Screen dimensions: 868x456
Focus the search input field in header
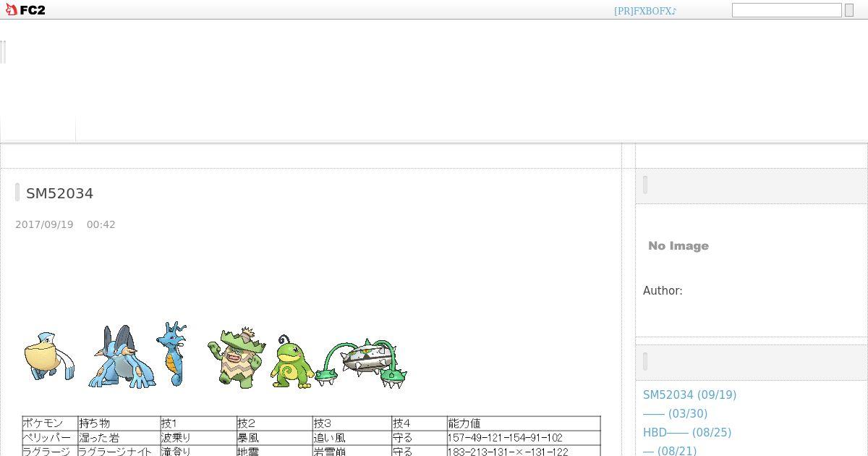point(787,10)
